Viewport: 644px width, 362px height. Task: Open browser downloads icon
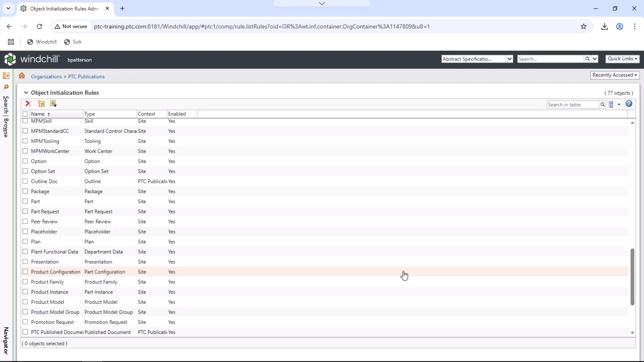tap(604, 26)
